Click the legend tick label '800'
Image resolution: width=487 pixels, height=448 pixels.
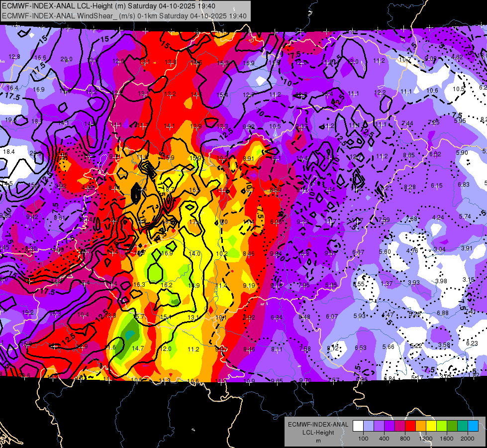[x=405, y=439]
